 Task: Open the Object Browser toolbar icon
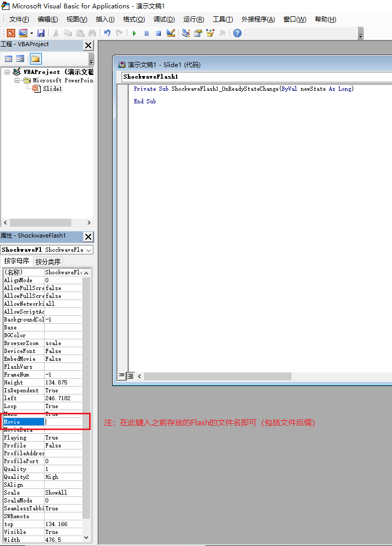point(210,33)
